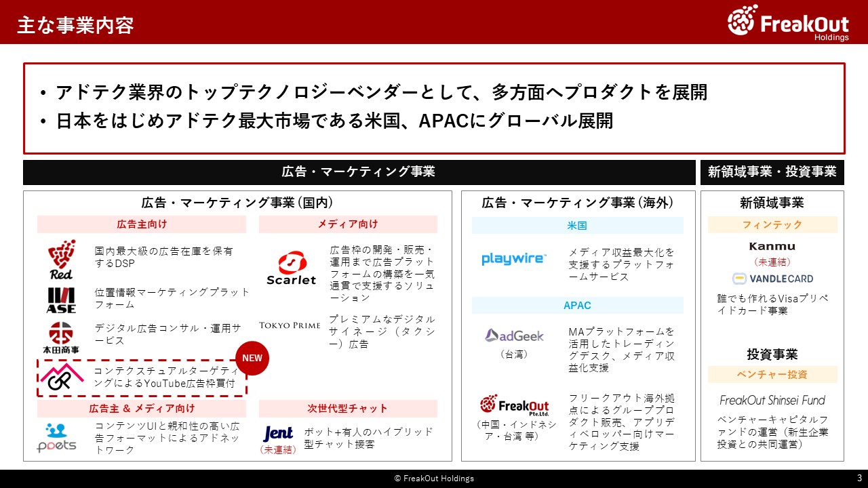
Task: Click the (未連結) note under Kanmu
Action: [x=772, y=262]
